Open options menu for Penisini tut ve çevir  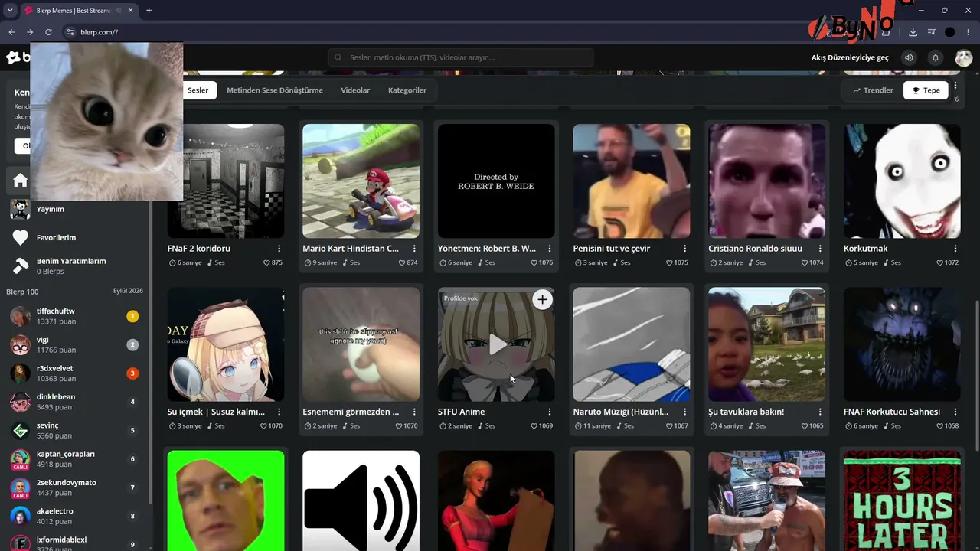(684, 249)
